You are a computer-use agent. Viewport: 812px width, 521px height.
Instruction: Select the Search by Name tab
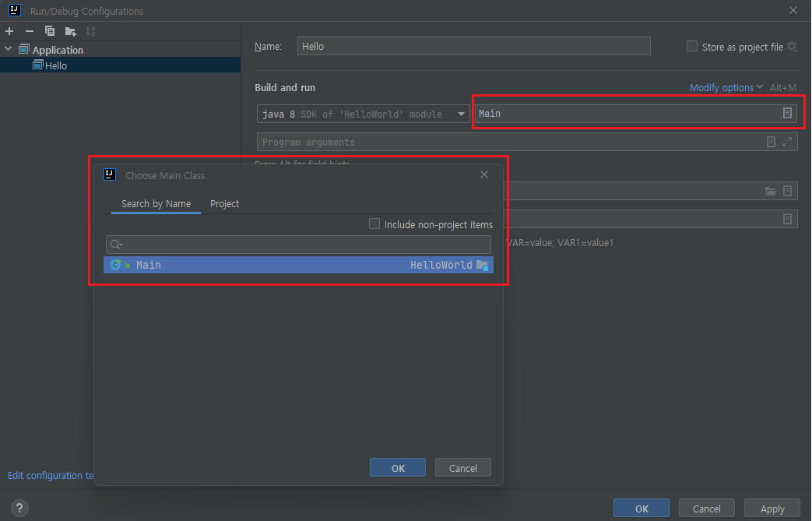[155, 203]
